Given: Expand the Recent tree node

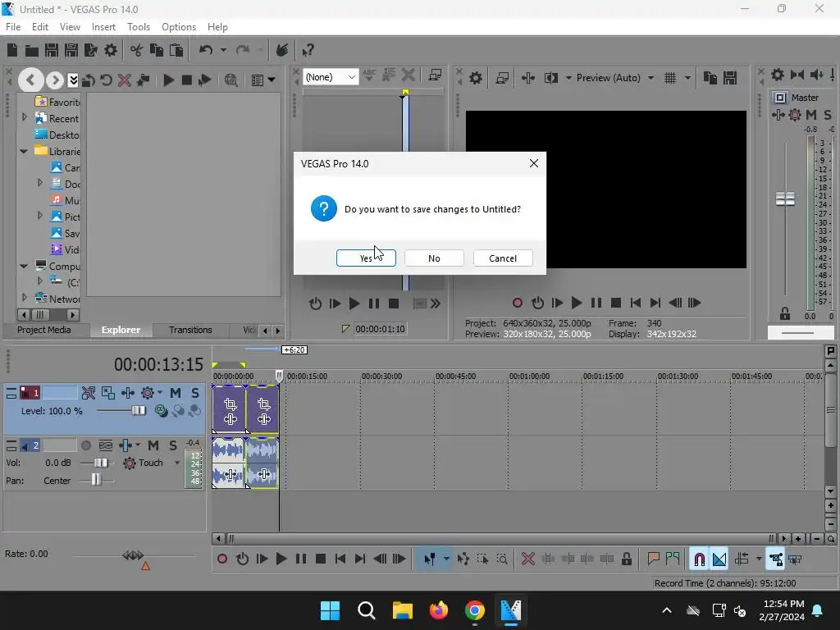Looking at the screenshot, I should [24, 116].
